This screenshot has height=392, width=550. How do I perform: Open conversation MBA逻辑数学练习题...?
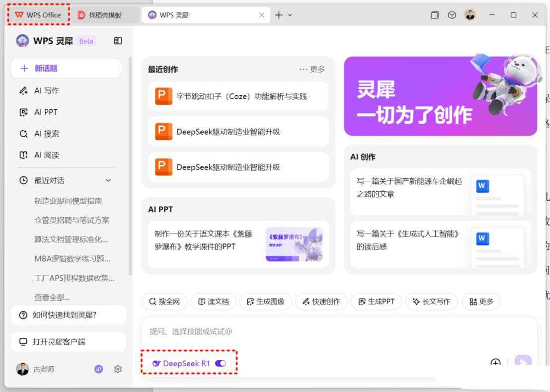(x=72, y=259)
